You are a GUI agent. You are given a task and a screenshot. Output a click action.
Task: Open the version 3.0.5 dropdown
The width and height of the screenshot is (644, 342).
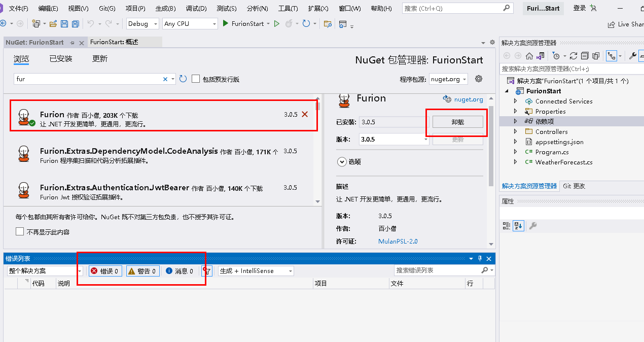pos(394,139)
